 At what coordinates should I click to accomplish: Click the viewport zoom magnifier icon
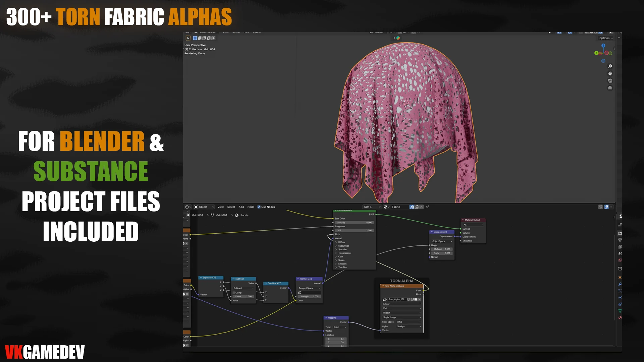click(610, 66)
